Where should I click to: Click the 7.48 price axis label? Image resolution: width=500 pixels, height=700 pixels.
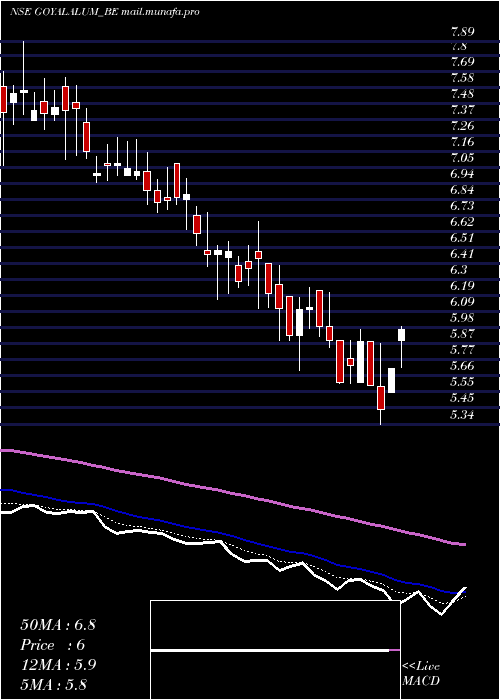(462, 94)
